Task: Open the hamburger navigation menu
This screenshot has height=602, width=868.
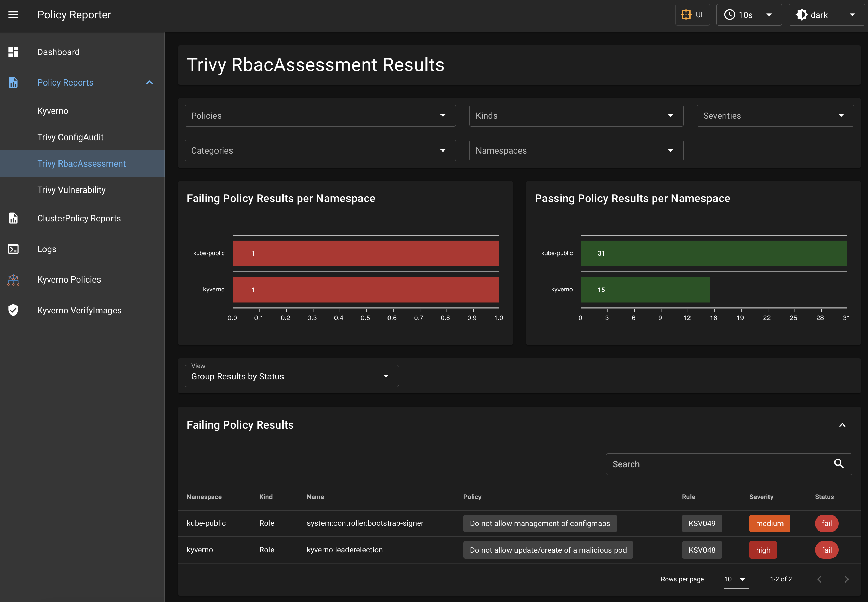Action: tap(13, 14)
